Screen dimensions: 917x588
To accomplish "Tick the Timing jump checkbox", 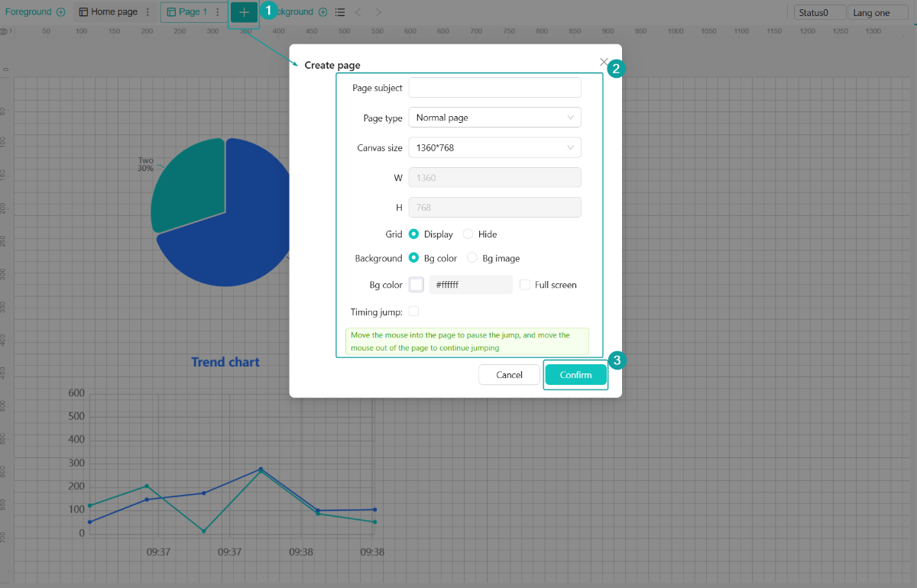I will [x=413, y=312].
